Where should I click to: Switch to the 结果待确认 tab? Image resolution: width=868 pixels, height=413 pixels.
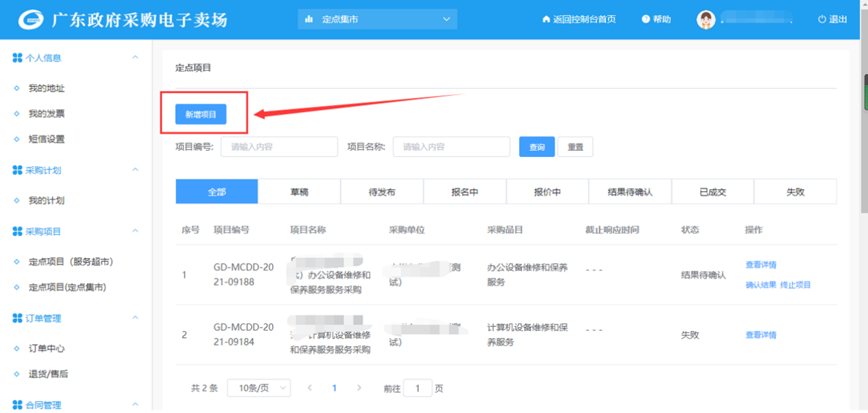[630, 192]
